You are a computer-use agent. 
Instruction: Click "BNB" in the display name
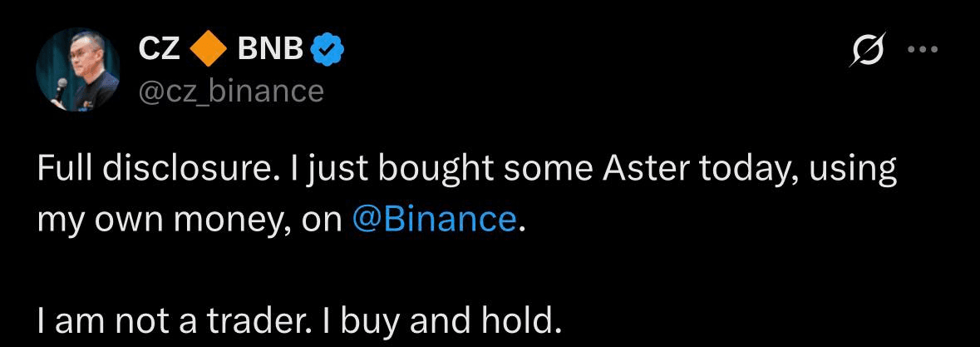(269, 52)
